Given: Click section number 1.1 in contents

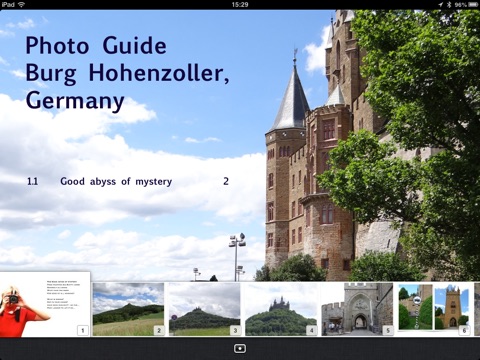Looking at the screenshot, I should pyautogui.click(x=32, y=182).
